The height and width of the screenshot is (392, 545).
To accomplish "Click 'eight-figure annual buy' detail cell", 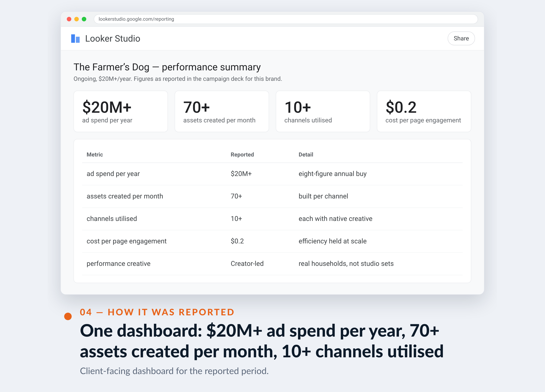I will 332,174.
